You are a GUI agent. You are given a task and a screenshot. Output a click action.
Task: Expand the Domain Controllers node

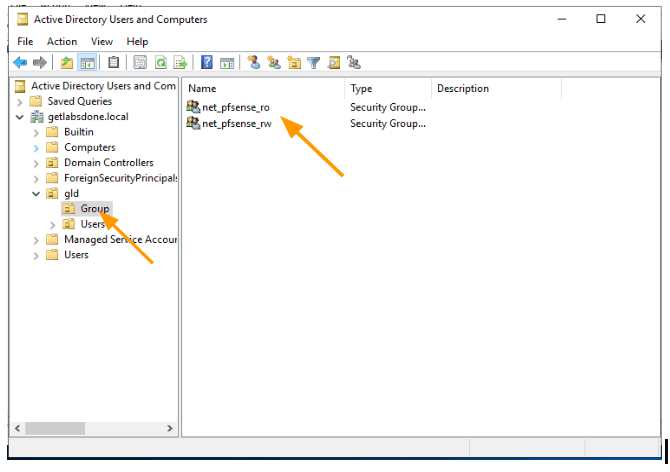point(36,164)
